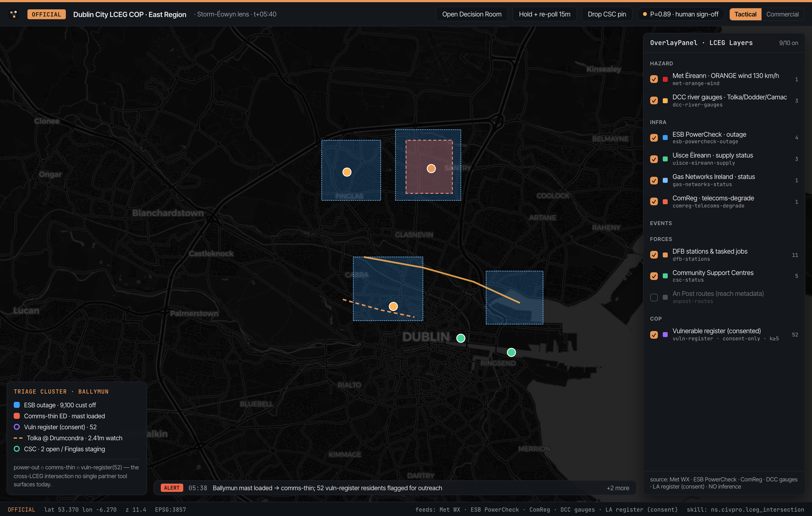
Task: Uncheck Uisce Éireann supply status layer
Action: 654,159
